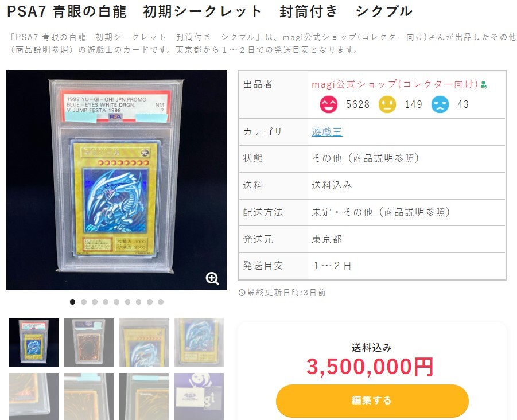Click the orange 編集する button
The image size is (517, 420).
372,400
